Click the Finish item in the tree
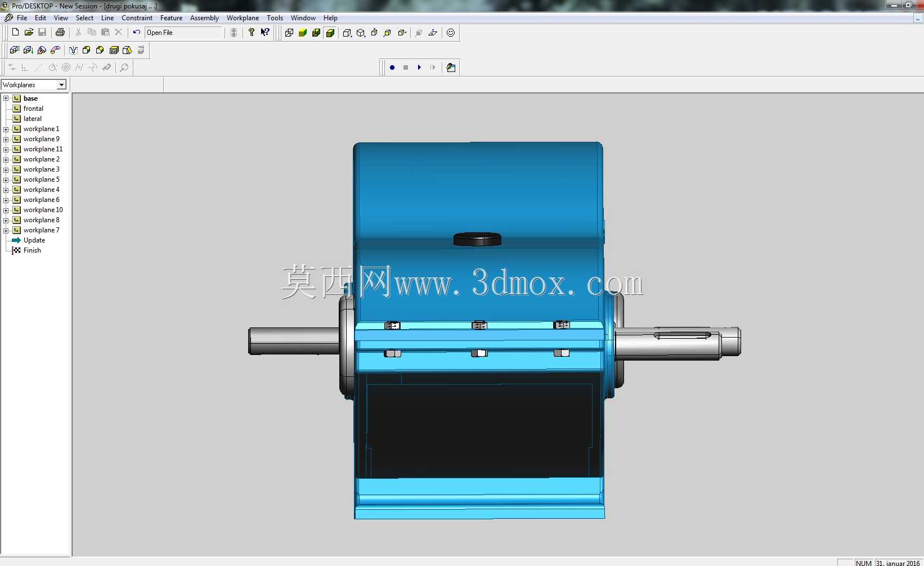Viewport: 924px width, 566px height. click(32, 250)
